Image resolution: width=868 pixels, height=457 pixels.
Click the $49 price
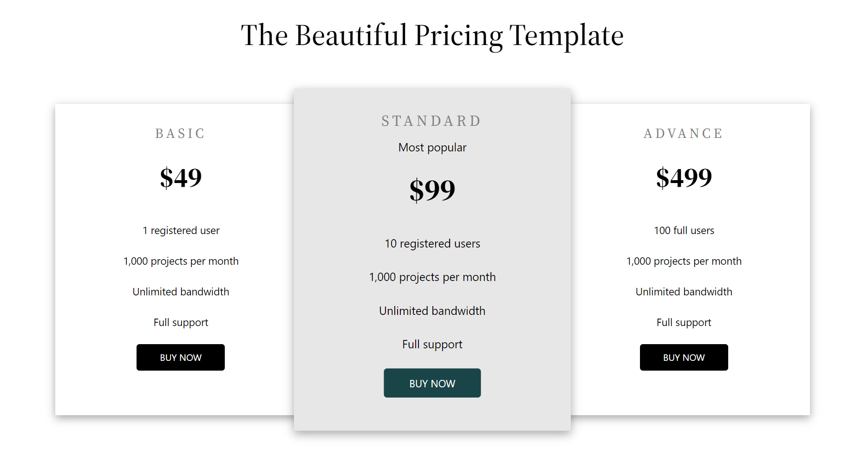pyautogui.click(x=181, y=178)
